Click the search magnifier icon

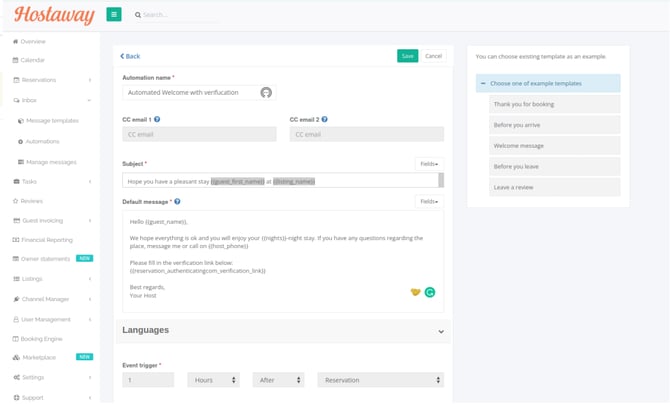pos(138,15)
